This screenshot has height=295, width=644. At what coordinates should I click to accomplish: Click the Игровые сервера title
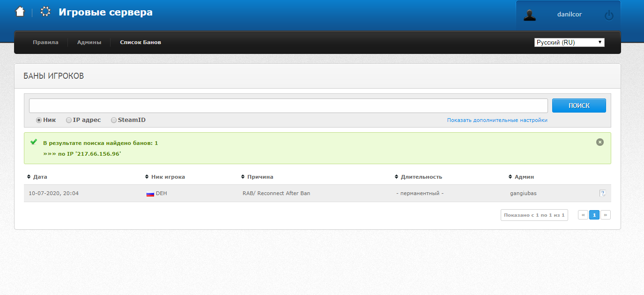coord(105,12)
